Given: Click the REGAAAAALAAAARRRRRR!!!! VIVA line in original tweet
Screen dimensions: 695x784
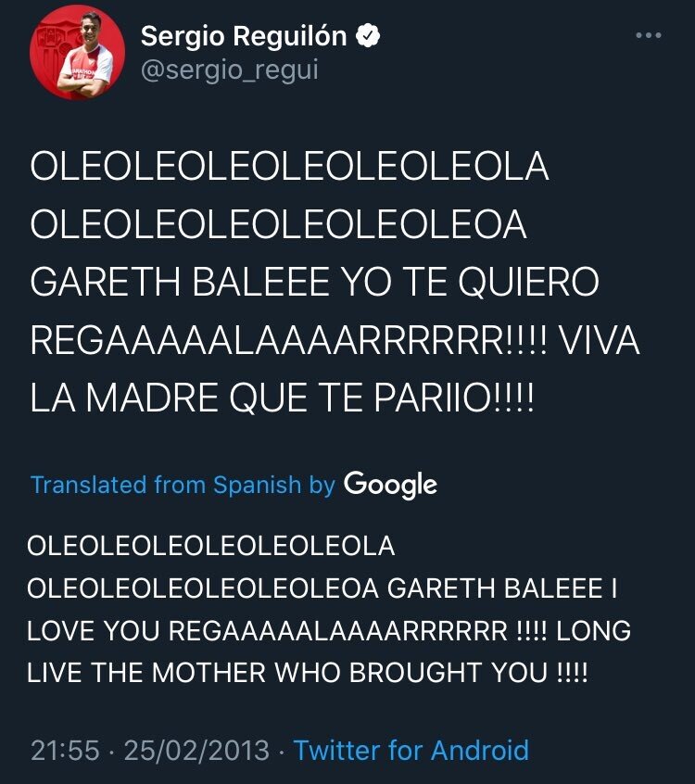Looking at the screenshot, I should coord(335,341).
